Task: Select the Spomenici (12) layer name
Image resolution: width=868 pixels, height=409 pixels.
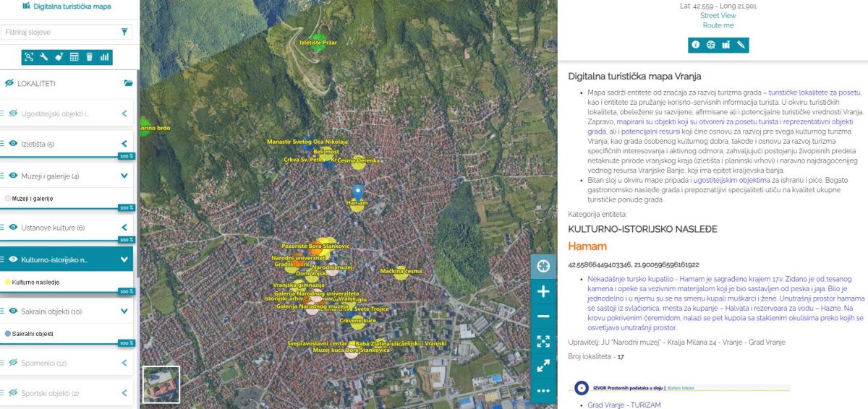Action: click(x=44, y=363)
